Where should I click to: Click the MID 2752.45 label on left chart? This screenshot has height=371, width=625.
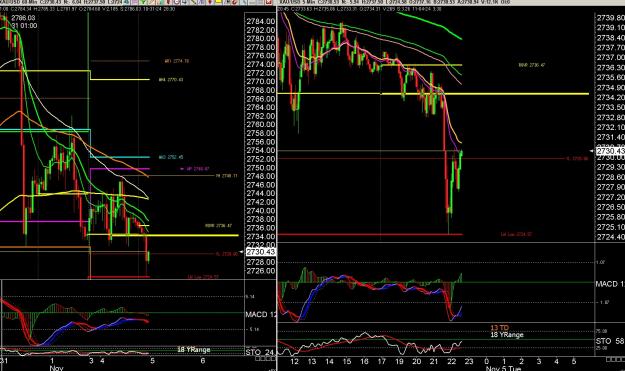coord(171,157)
